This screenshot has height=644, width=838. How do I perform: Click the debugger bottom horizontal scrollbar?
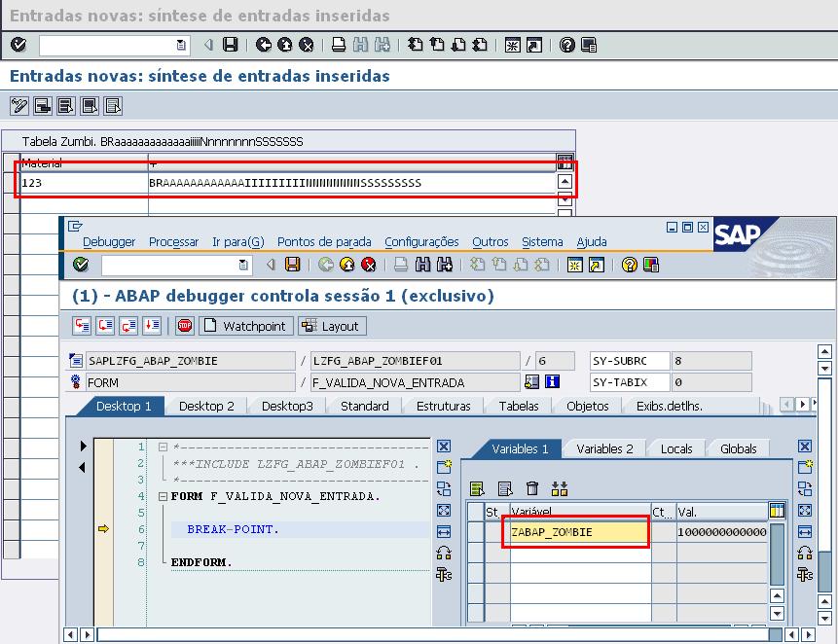(x=438, y=634)
